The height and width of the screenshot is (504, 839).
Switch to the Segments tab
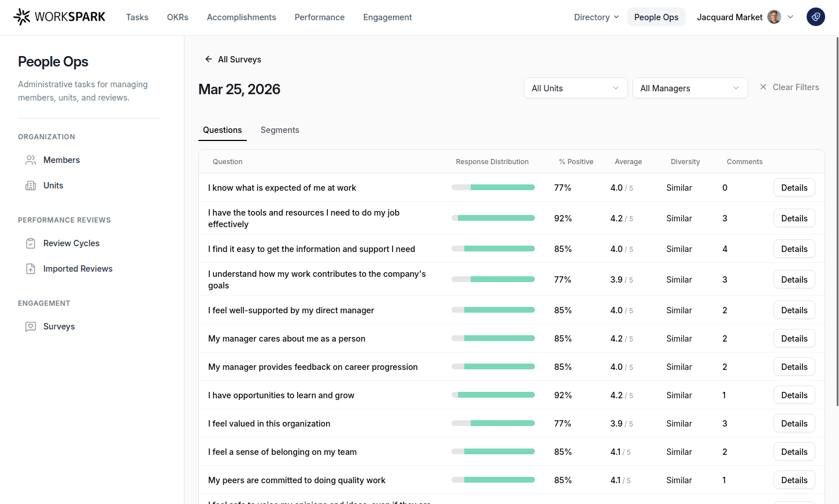[x=280, y=130]
